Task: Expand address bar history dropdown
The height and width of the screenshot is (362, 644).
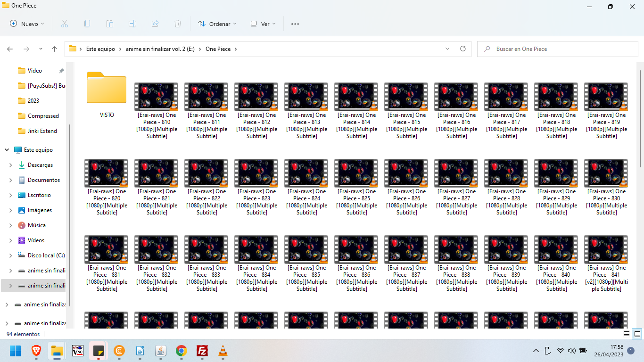Action: pyautogui.click(x=447, y=49)
